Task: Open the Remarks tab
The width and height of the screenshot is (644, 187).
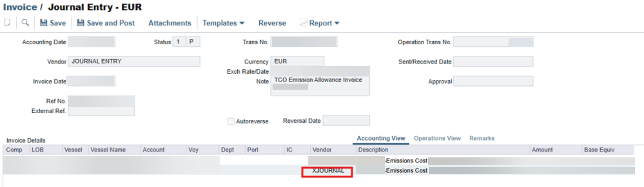Action: 481,138
